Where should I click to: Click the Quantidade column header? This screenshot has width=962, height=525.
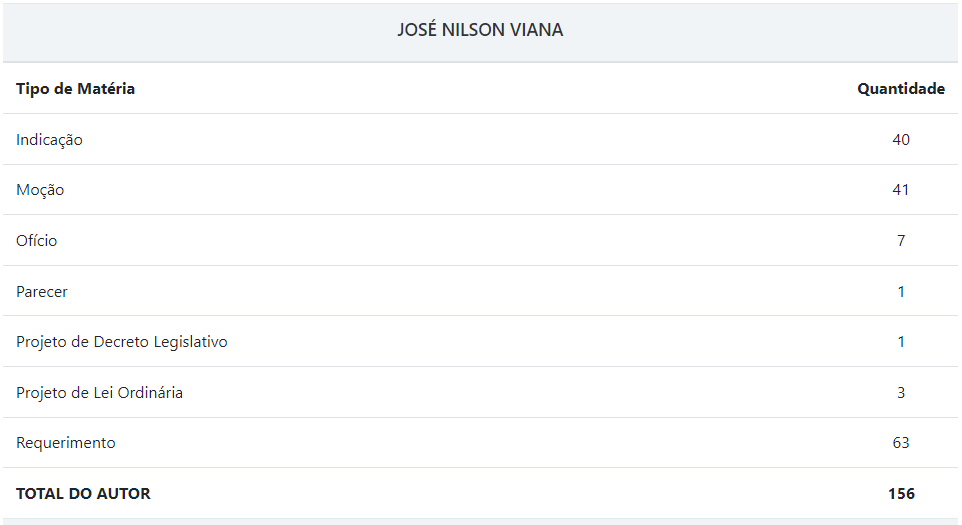pos(901,88)
